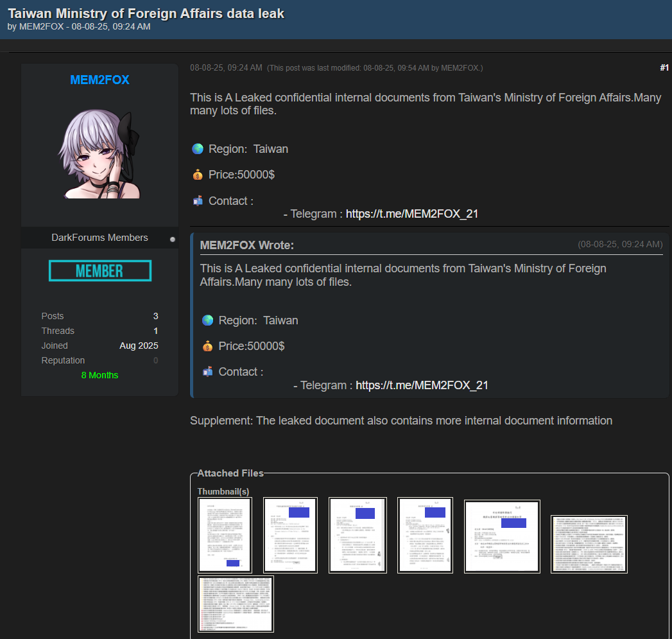672x639 pixels.
Task: Open Telegram link in main post body
Action: tap(412, 214)
